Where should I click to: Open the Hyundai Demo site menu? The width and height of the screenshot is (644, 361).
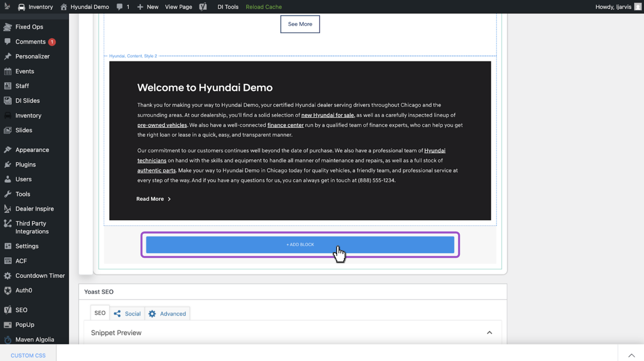[85, 7]
